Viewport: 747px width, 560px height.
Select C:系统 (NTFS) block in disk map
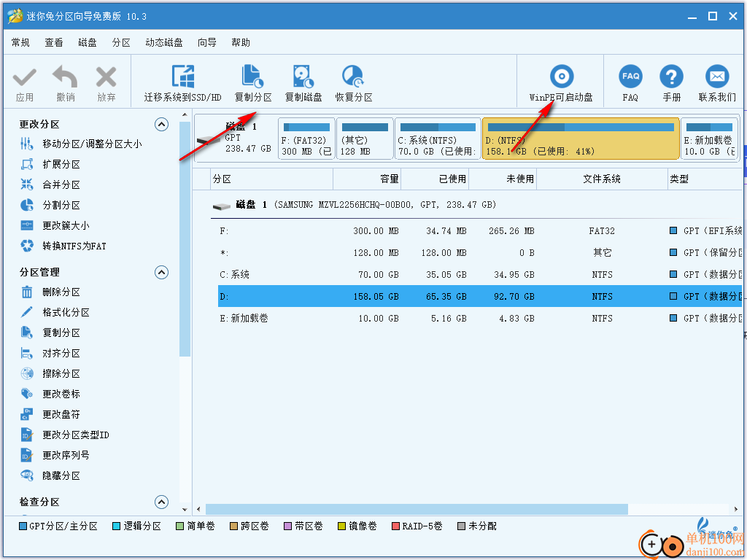click(438, 139)
